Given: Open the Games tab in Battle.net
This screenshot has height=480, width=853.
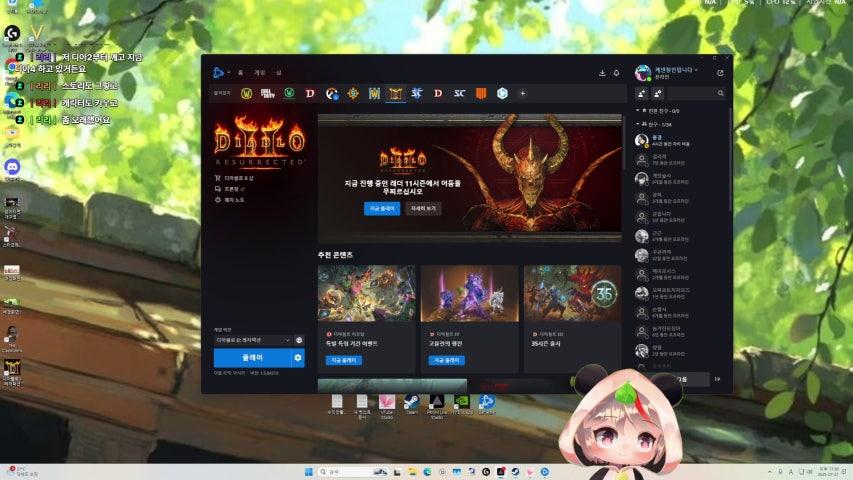Looking at the screenshot, I should click(x=259, y=72).
